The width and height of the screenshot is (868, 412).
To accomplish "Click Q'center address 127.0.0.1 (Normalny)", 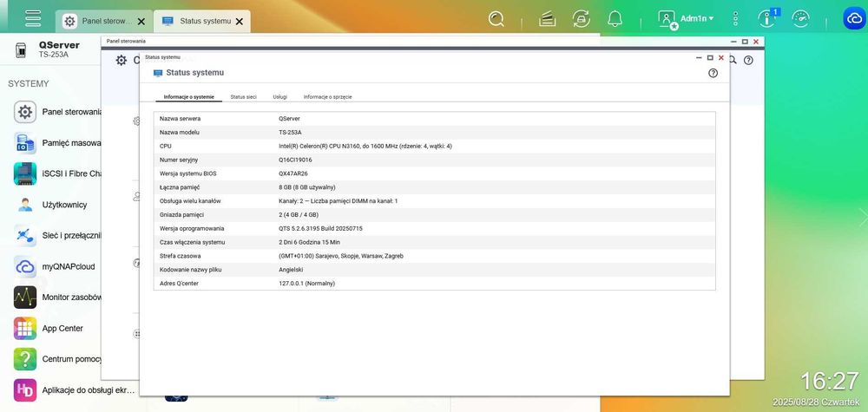I will 306,283.
